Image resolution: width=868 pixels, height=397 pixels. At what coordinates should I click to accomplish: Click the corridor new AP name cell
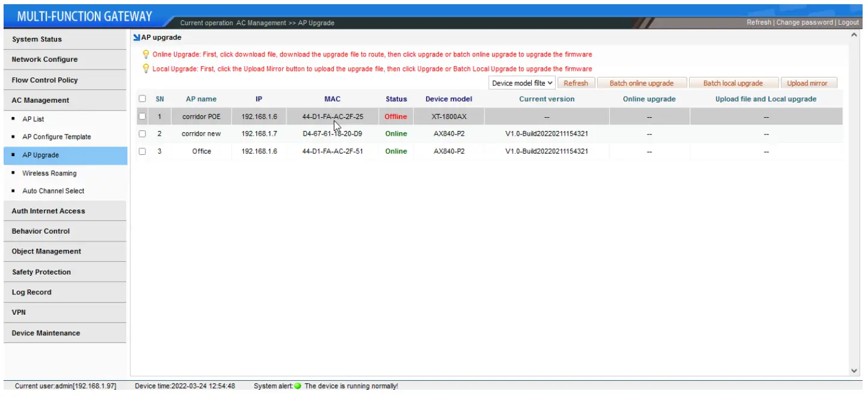click(x=202, y=133)
